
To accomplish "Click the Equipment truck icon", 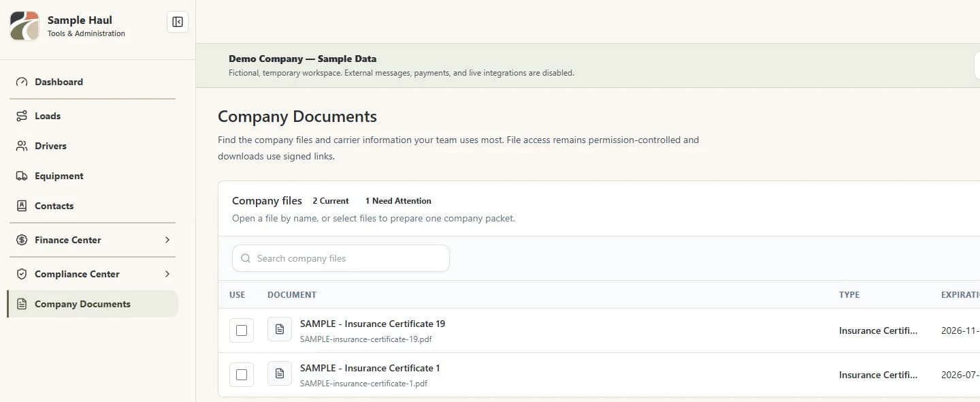I will tap(22, 176).
